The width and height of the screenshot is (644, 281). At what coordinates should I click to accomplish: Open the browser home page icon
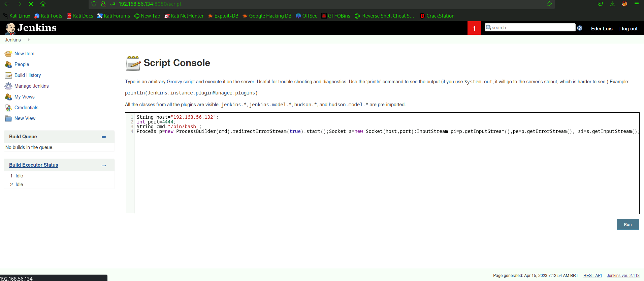click(x=43, y=4)
